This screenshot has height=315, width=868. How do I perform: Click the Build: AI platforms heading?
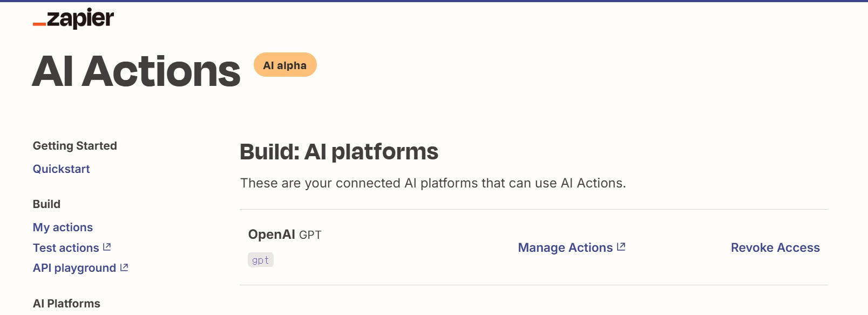click(x=338, y=152)
